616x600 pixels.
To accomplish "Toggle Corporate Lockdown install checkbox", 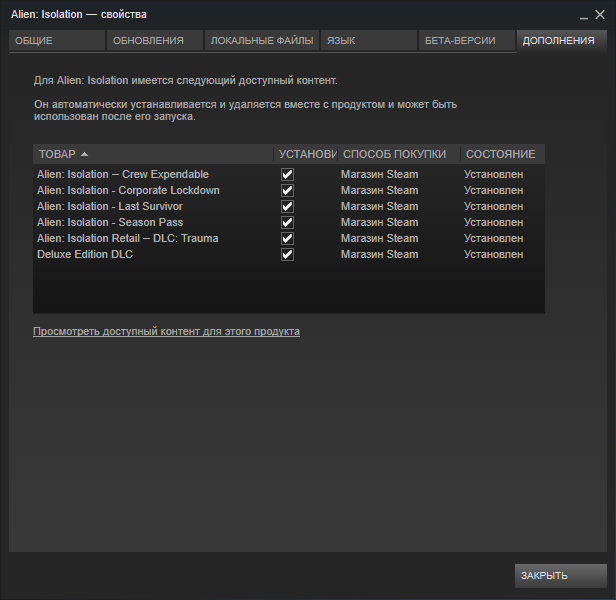I will 287,191.
